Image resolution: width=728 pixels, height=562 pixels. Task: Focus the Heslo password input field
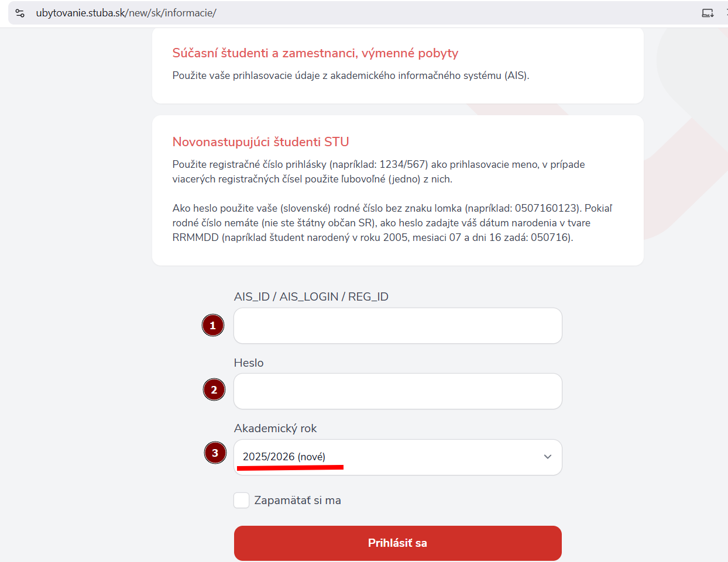(398, 391)
